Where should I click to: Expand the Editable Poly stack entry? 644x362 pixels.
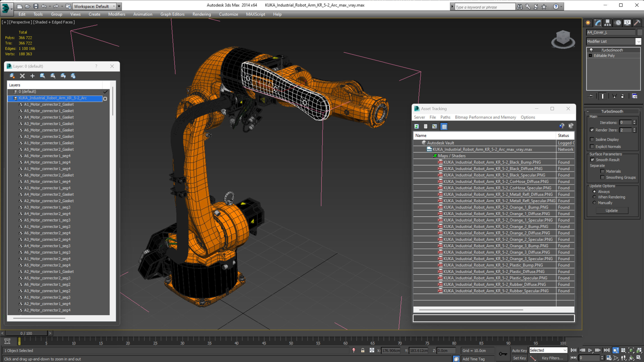click(x=590, y=55)
